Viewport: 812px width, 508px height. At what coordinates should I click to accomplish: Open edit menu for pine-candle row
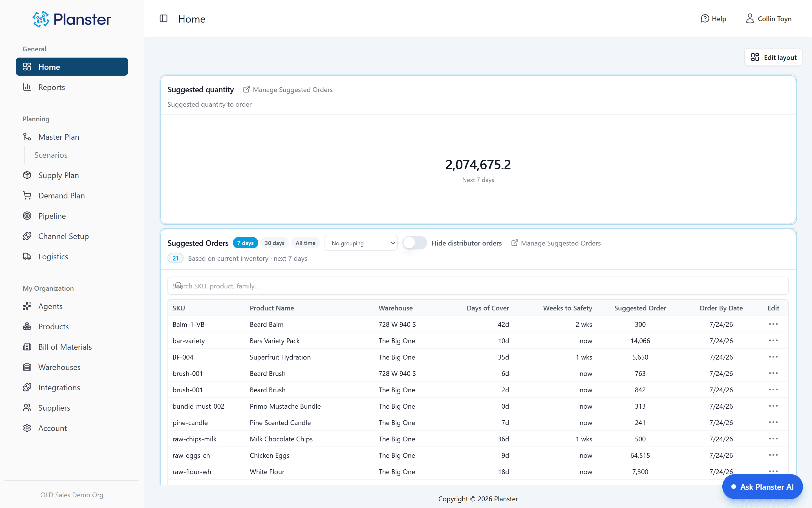773,422
